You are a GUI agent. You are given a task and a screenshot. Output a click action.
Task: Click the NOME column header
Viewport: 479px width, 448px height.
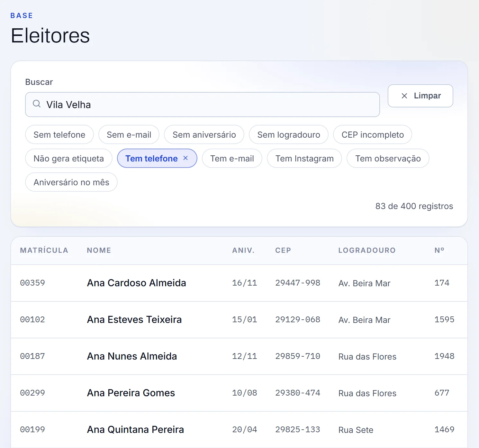tap(99, 250)
